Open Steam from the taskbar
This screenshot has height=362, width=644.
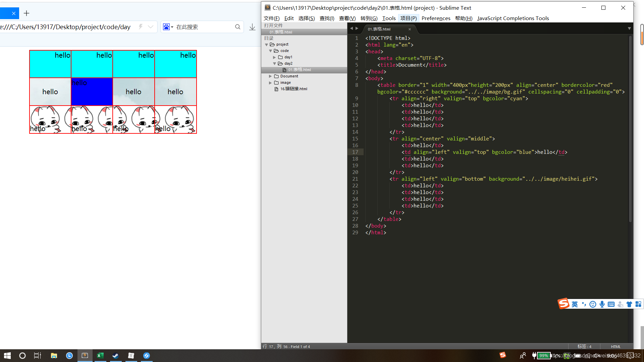tap(115, 356)
